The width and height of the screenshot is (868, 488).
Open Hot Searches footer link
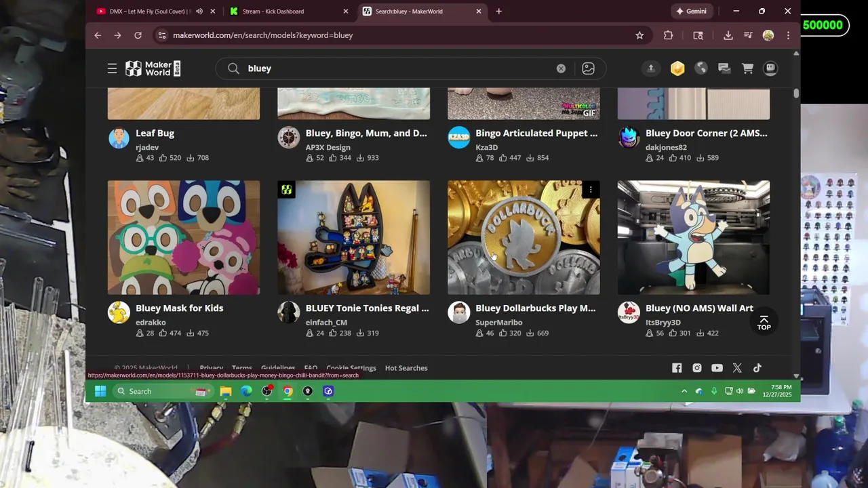(406, 368)
